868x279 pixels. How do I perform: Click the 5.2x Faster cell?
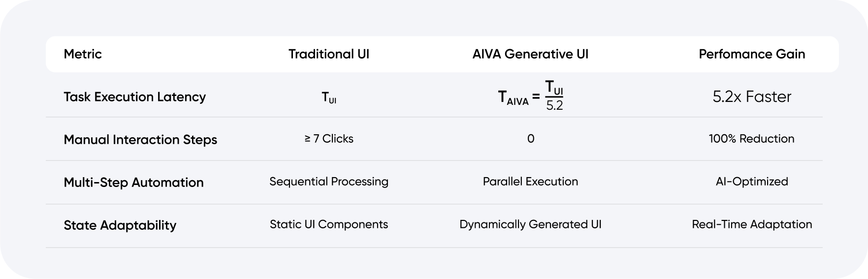point(752,96)
